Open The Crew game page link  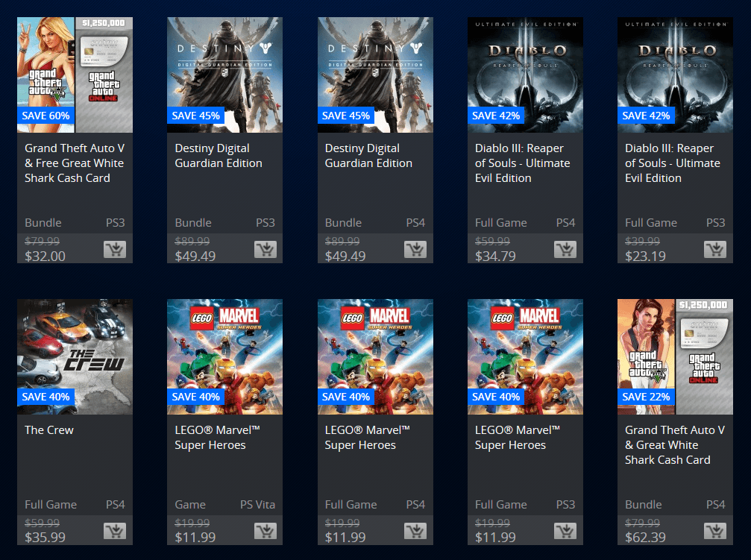pos(48,430)
